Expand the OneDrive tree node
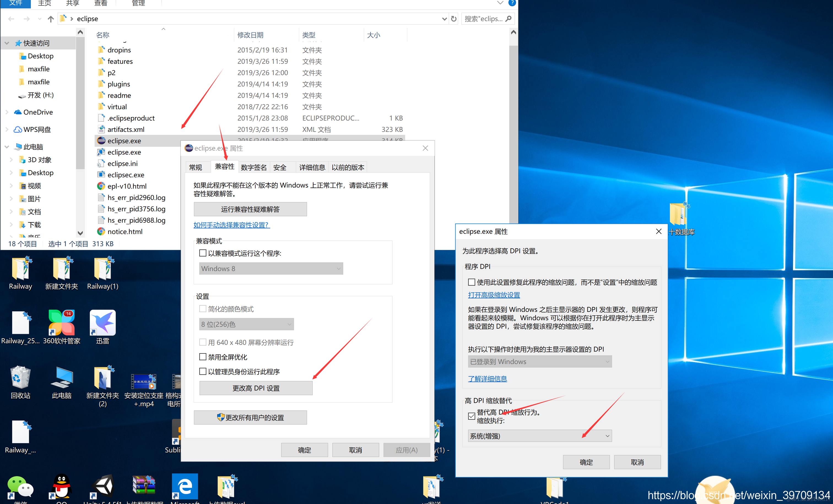The image size is (833, 504). pyautogui.click(x=7, y=112)
